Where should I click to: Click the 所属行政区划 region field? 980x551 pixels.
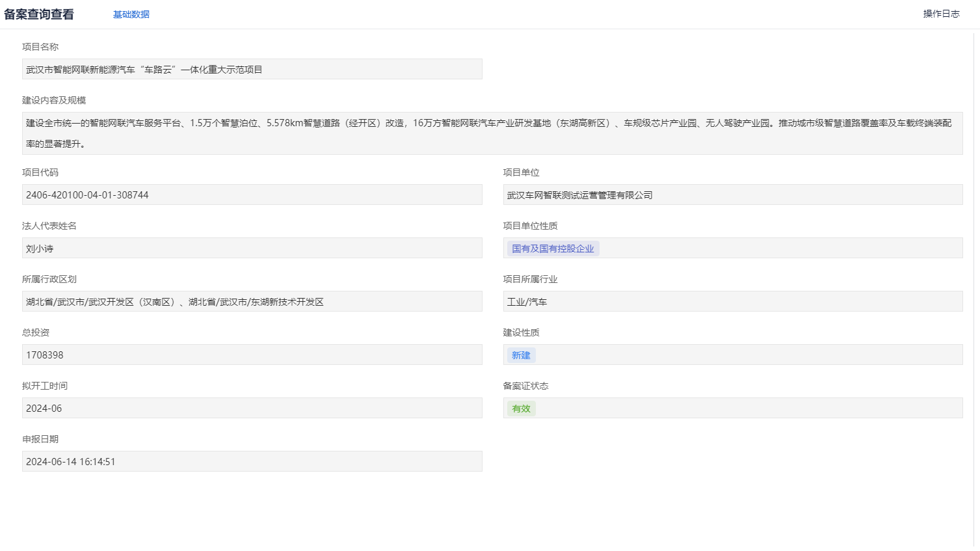pos(252,302)
